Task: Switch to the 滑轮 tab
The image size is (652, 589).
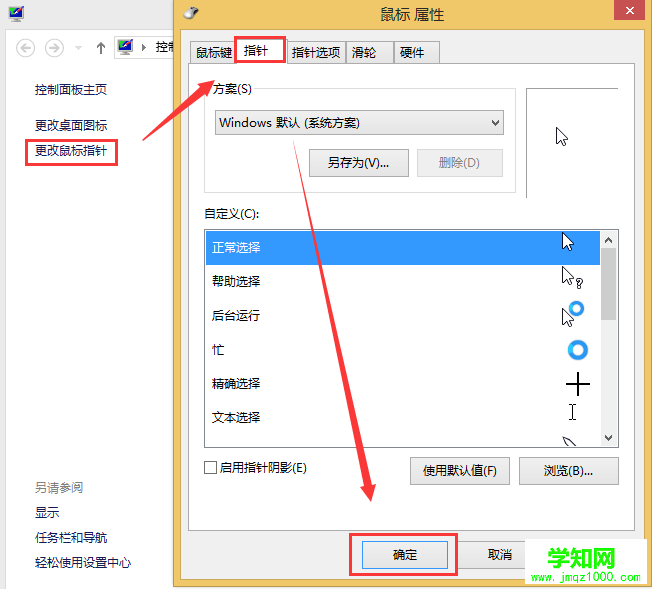Action: (369, 52)
